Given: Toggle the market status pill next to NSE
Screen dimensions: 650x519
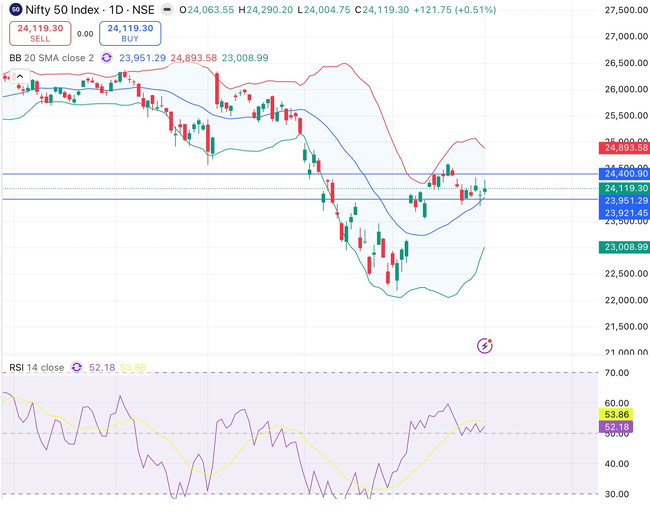Looking at the screenshot, I should [x=167, y=10].
